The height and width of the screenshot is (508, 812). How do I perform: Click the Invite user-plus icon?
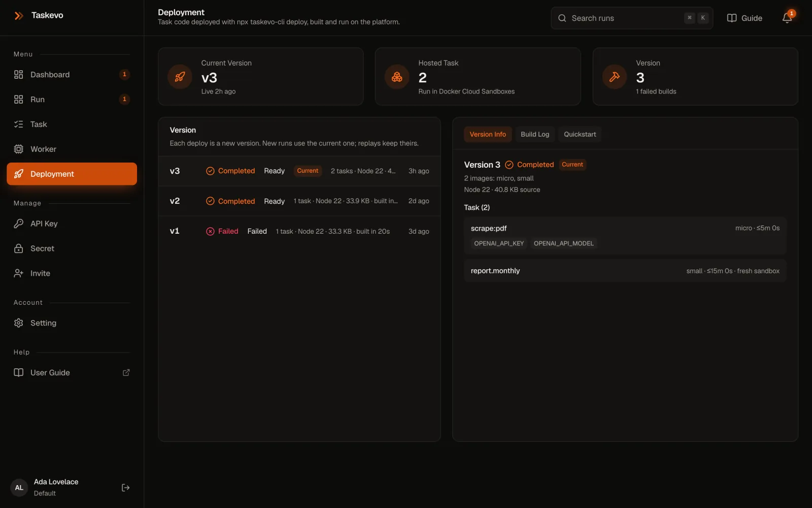click(x=19, y=273)
